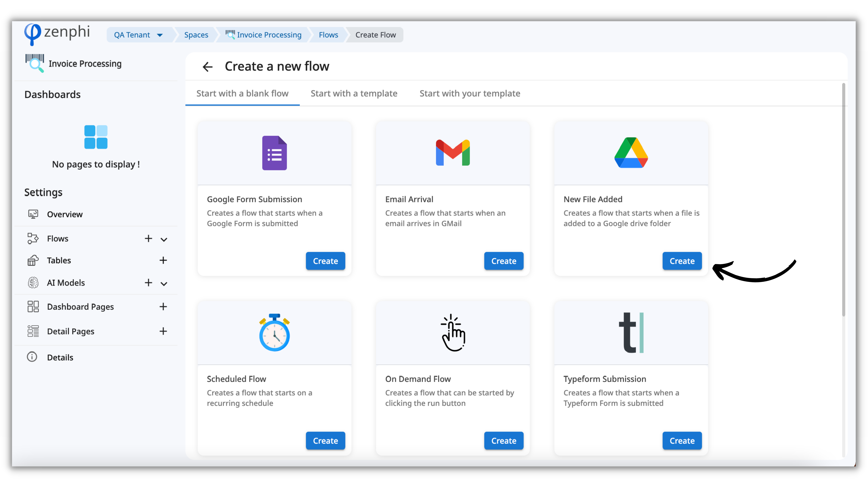This screenshot has width=868, height=488.
Task: Click the Gmail icon on Email Arrival card
Action: [x=453, y=153]
